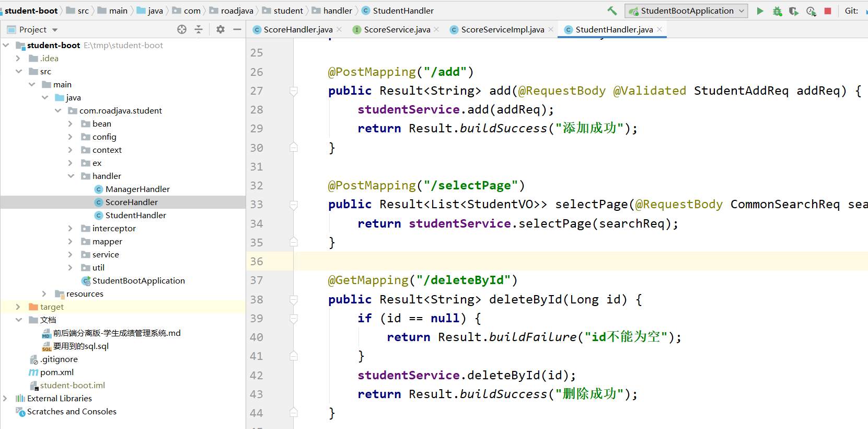Expand the interceptor package
Image resolution: width=868 pixels, height=429 pixels.
71,229
